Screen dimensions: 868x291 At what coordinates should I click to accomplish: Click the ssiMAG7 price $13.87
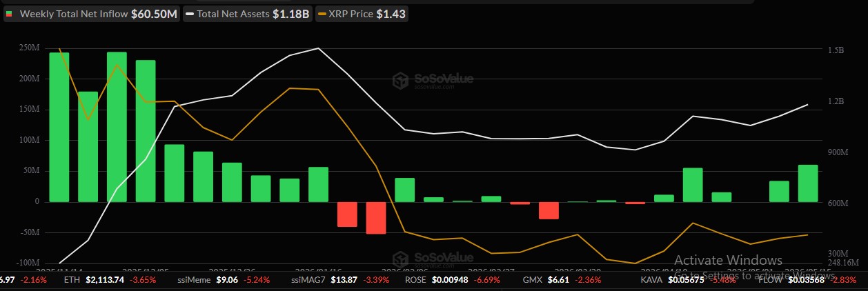point(345,280)
